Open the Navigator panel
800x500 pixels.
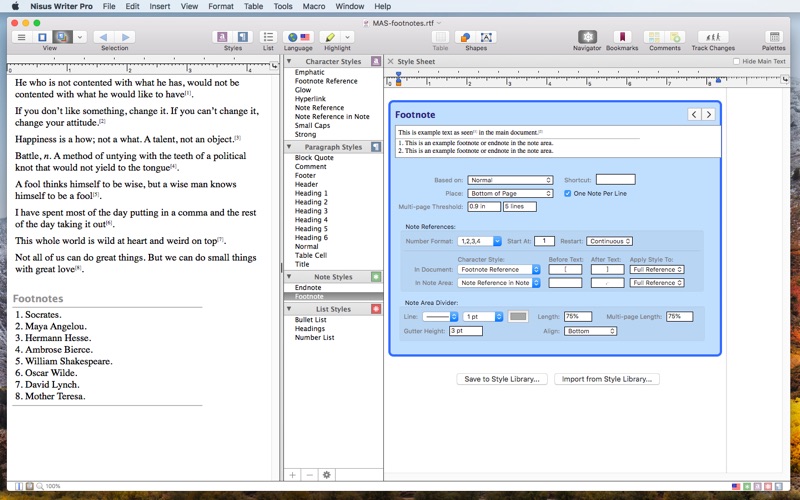click(587, 38)
